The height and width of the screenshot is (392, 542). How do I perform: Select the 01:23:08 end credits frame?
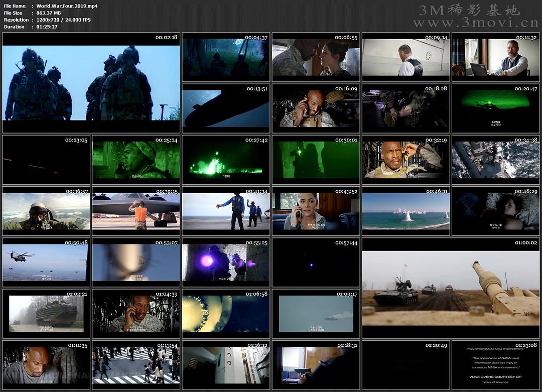tap(495, 365)
